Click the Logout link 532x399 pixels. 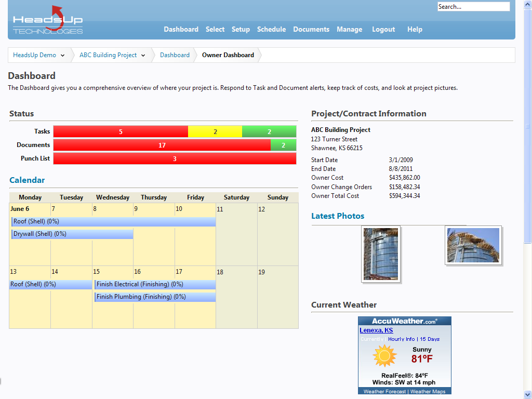click(383, 30)
